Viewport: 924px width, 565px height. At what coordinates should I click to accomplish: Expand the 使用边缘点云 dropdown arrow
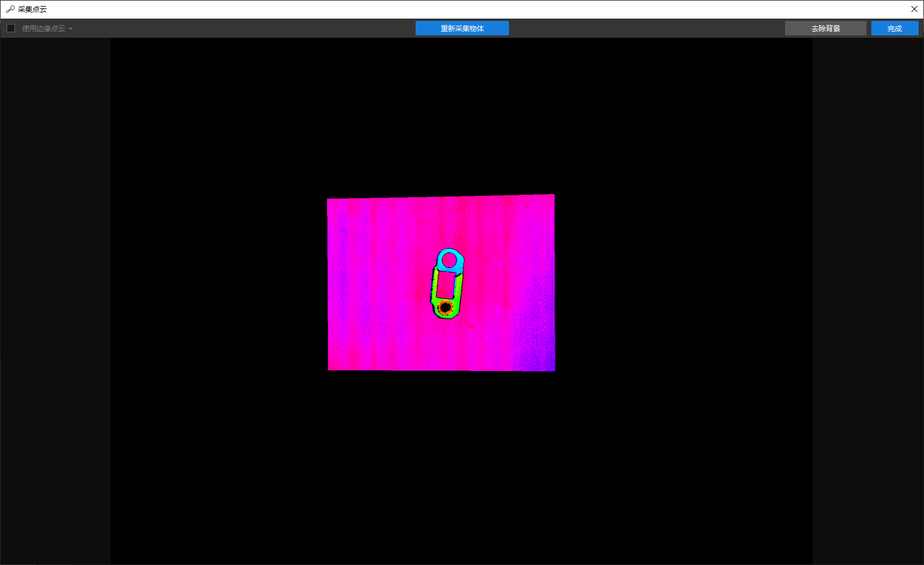tap(71, 29)
